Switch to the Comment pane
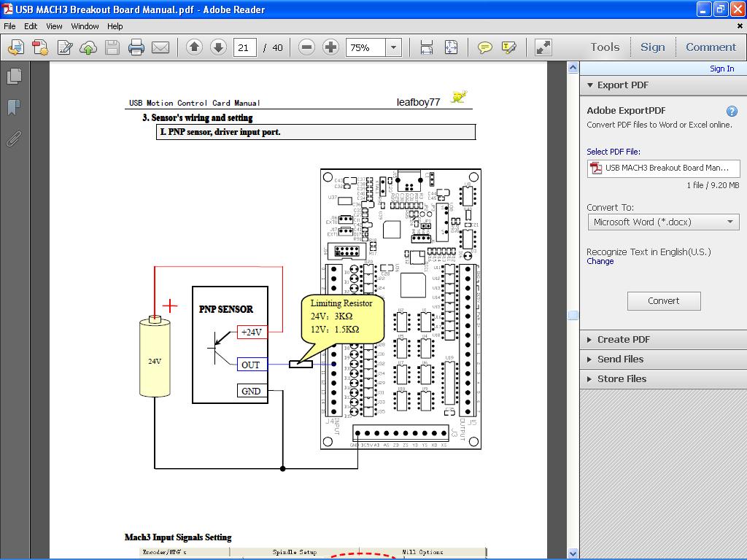The width and height of the screenshot is (747, 560). click(x=711, y=47)
